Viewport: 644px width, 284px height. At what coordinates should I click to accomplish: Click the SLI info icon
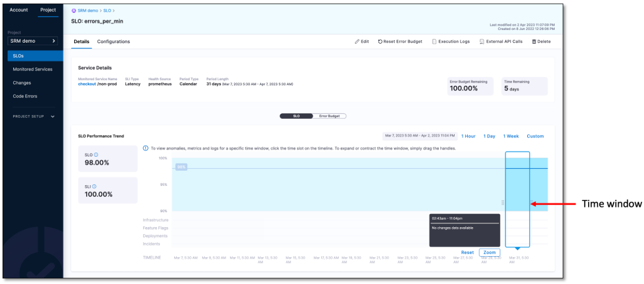click(95, 186)
